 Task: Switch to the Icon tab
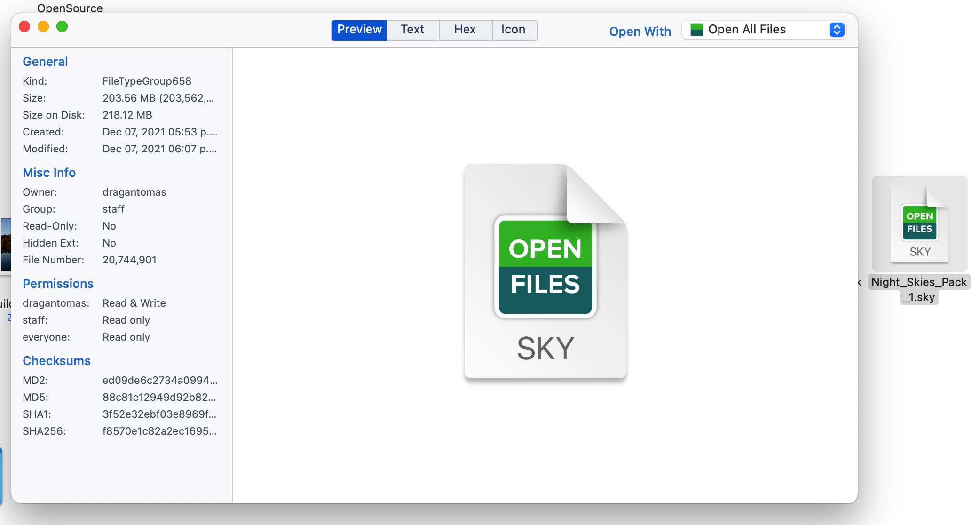(514, 30)
